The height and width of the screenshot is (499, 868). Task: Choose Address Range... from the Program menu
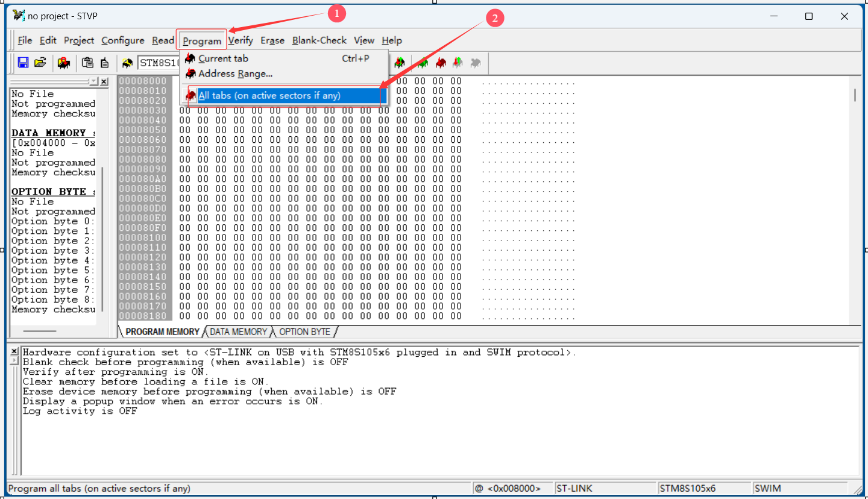[x=284, y=74]
